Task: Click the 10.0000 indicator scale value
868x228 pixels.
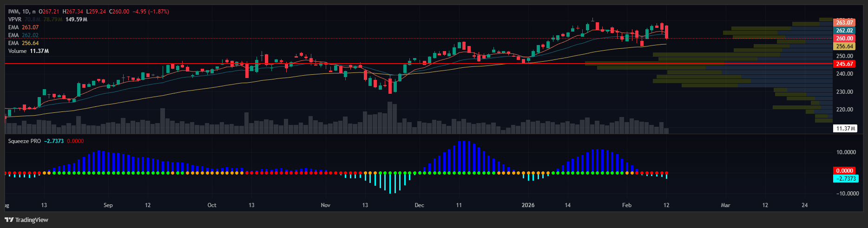Action: tap(846, 152)
